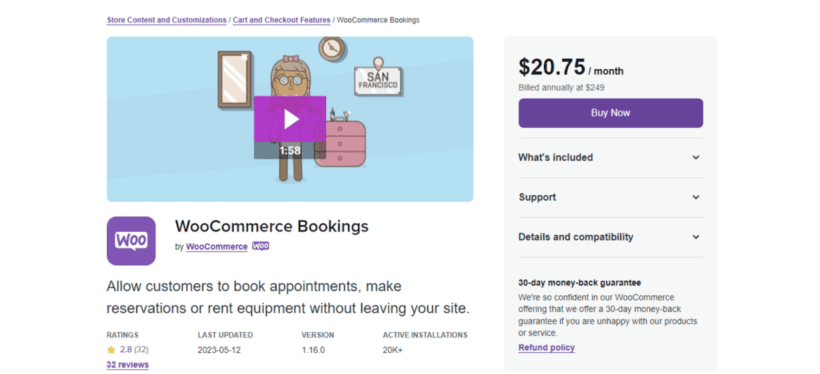Click the video thumbnail illustration
Image resolution: width=820 pixels, height=374 pixels.
tap(290, 119)
